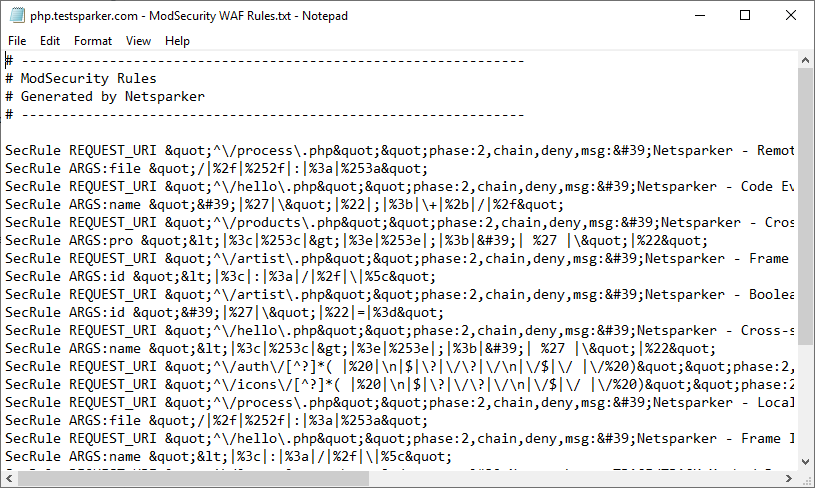Minimize the Notepad window

tap(698, 15)
